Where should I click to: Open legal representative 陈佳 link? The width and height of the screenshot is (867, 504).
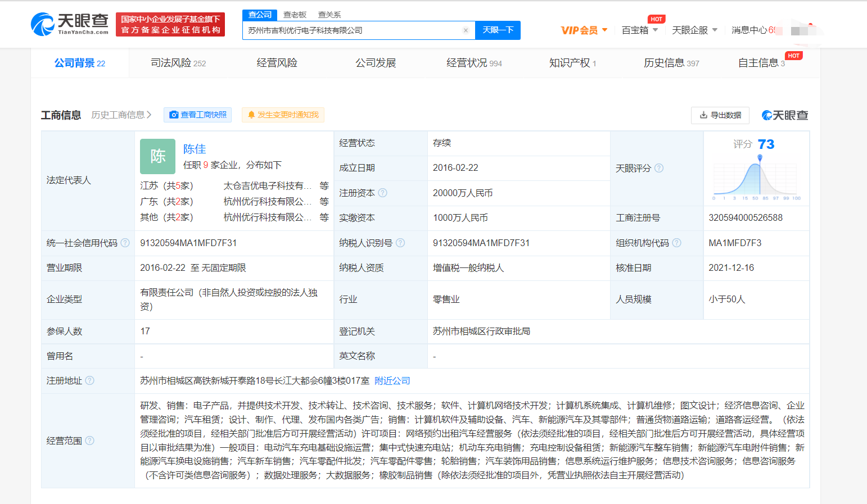click(195, 149)
